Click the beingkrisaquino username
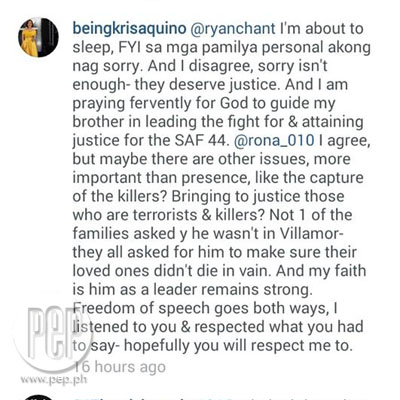The height and width of the screenshot is (400, 400). point(129,29)
